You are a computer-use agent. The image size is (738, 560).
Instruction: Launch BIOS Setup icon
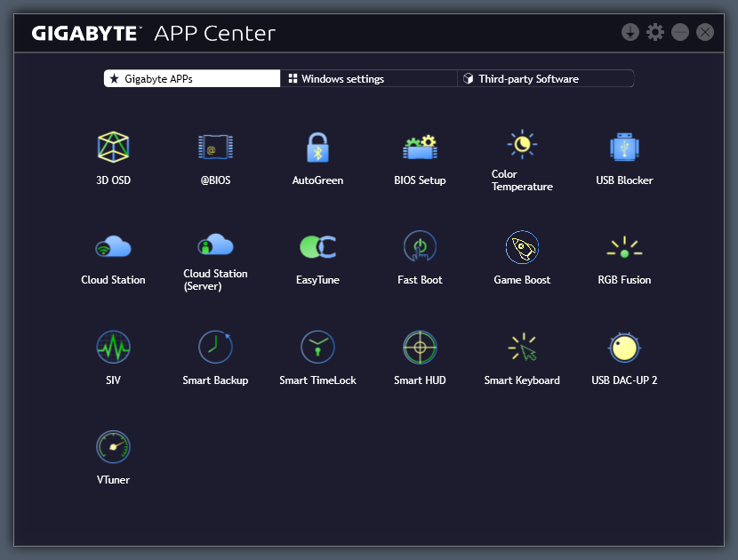[420, 147]
